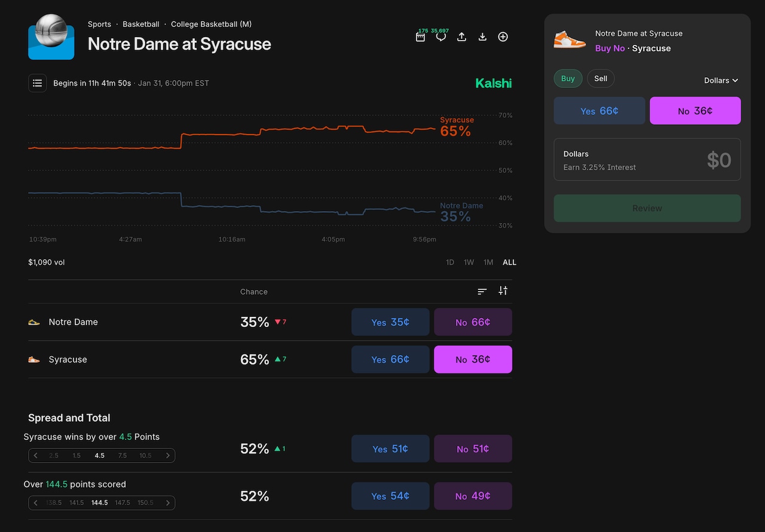The height and width of the screenshot is (532, 765).
Task: Switch chart range to 1W
Action: click(x=469, y=262)
